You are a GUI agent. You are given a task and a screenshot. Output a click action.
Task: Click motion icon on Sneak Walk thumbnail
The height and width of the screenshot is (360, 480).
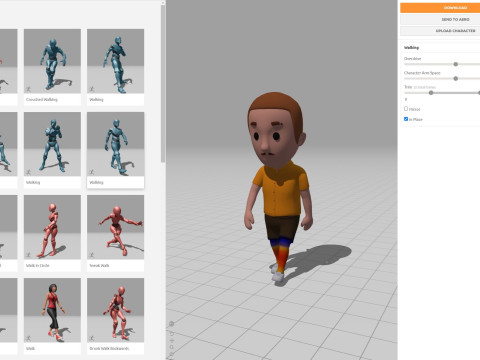[x=92, y=255]
